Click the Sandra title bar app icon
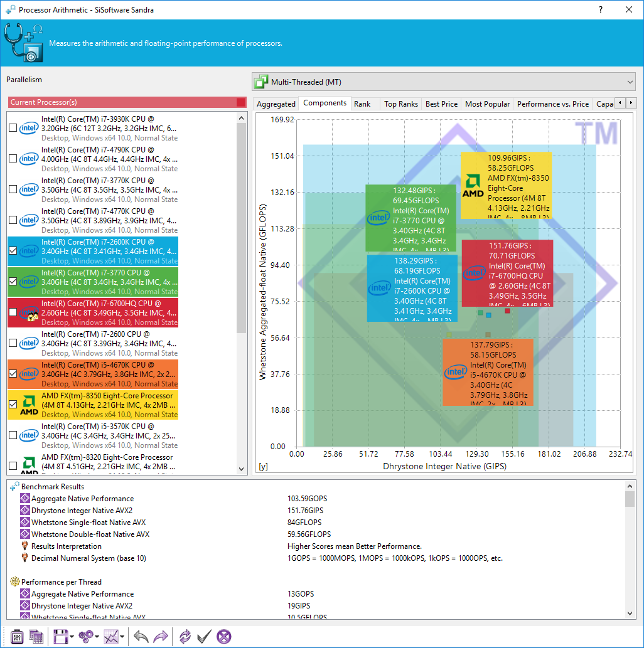The width and height of the screenshot is (644, 648). (x=10, y=9)
